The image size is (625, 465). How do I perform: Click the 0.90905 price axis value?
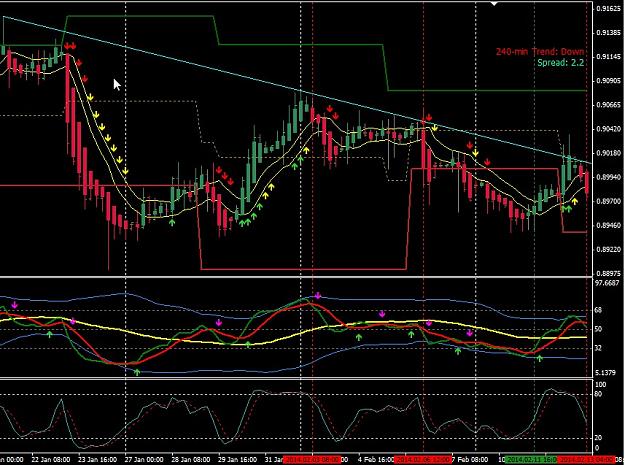click(608, 81)
